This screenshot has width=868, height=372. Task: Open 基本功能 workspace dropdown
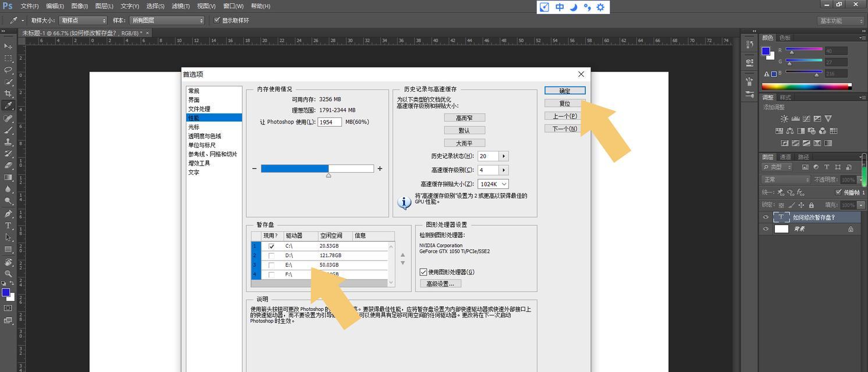pos(839,21)
